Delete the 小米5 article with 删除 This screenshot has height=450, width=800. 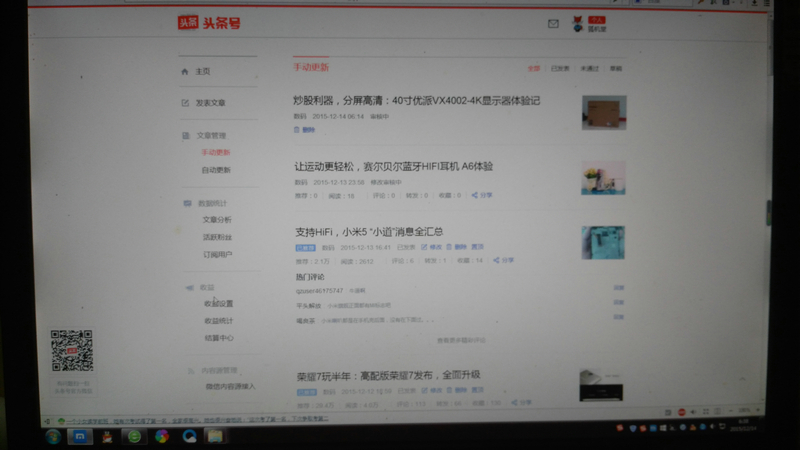pyautogui.click(x=457, y=247)
